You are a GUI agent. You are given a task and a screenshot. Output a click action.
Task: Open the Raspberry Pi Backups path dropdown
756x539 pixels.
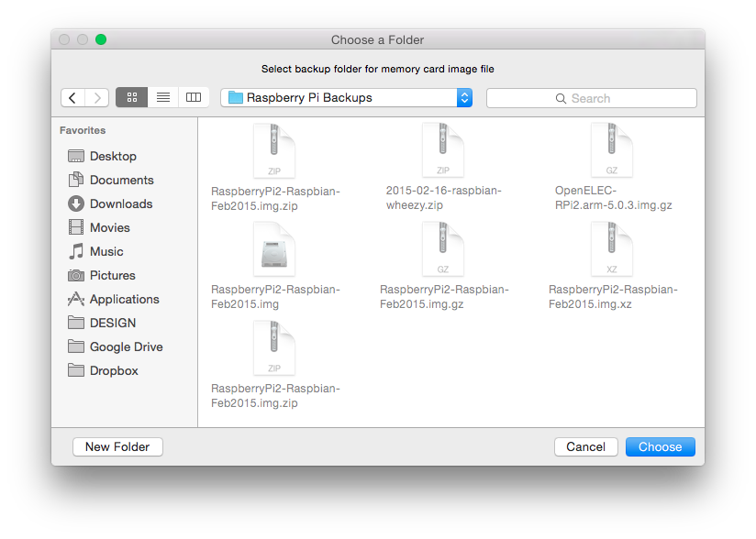[x=346, y=98]
